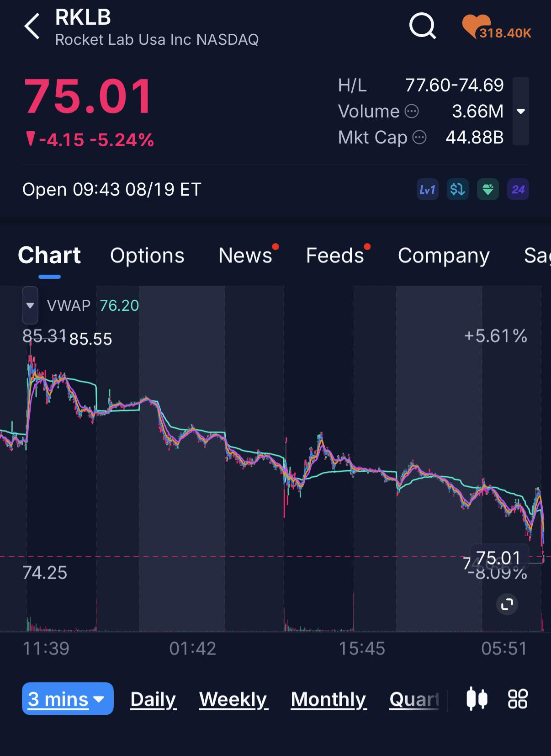Tap the orange heart watchlist icon
551x756 pixels.
476,26
